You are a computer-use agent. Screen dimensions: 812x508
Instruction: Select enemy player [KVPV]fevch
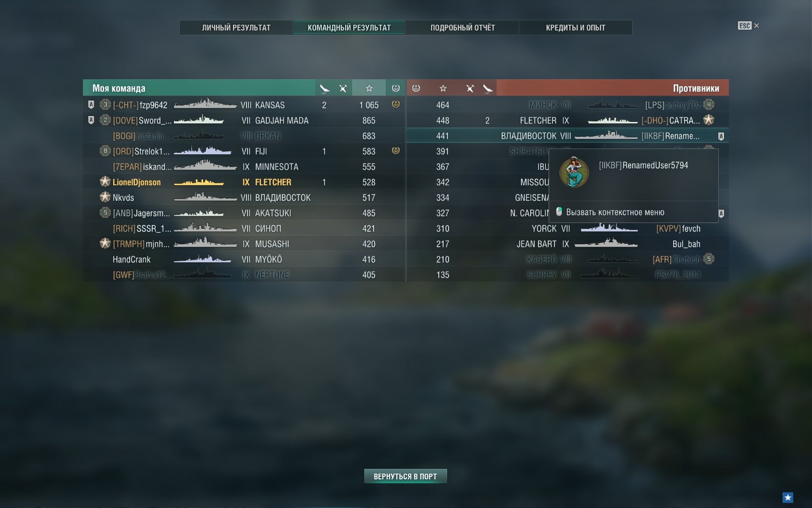678,228
